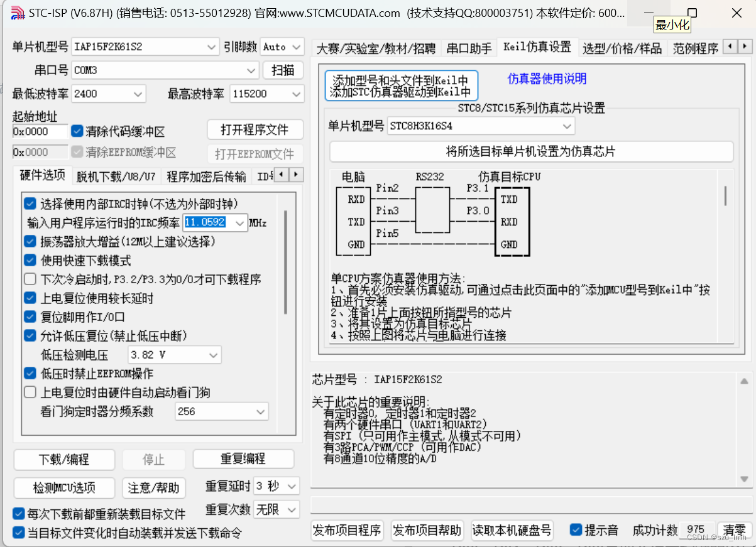The width and height of the screenshot is (756, 547).
Task: Click 打开程序文件 button
Action: 255,130
